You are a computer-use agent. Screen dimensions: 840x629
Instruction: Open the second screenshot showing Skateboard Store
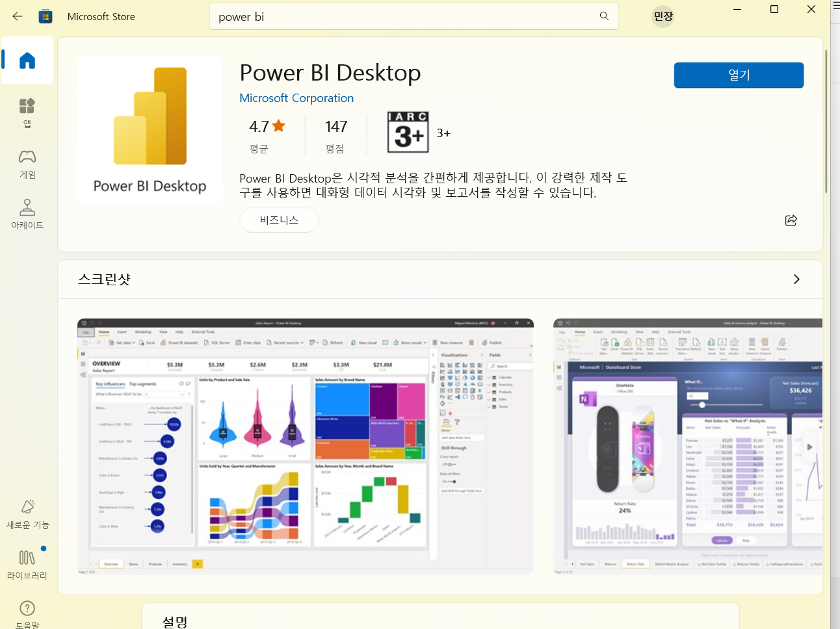[688, 446]
